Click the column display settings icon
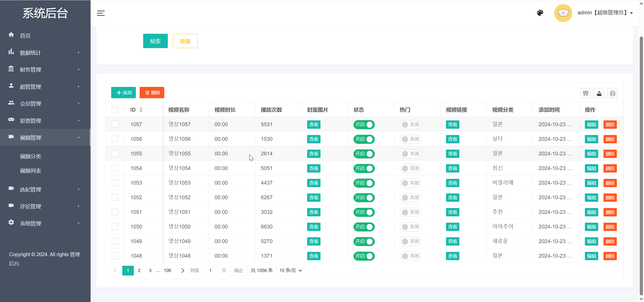The height and width of the screenshot is (302, 644). [x=585, y=93]
